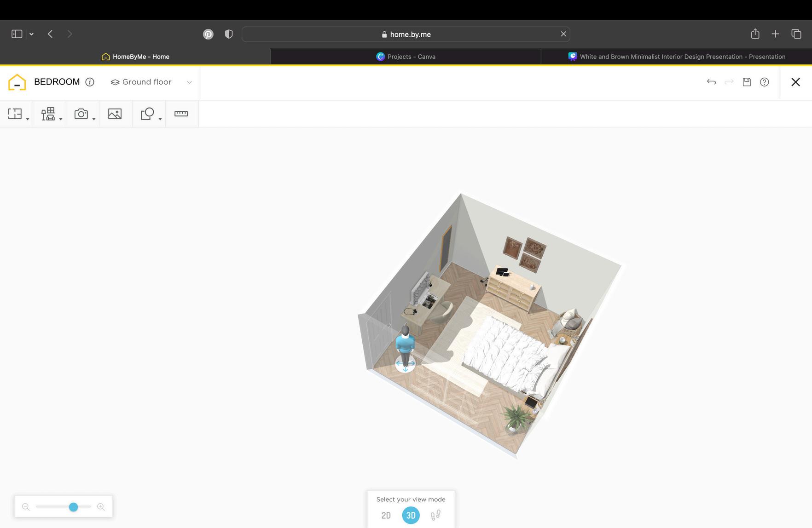Open BEDROOM project info
This screenshot has height=528, width=812.
point(90,82)
